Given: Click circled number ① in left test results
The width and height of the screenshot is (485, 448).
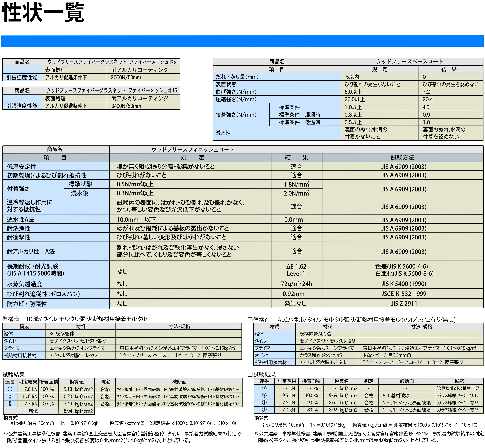Looking at the screenshot, I should tap(10, 389).
